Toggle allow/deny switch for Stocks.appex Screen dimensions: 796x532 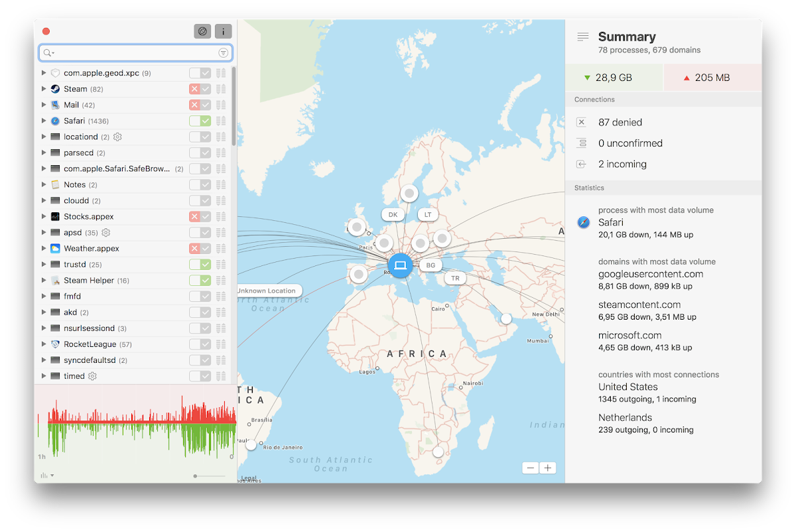pos(200,216)
